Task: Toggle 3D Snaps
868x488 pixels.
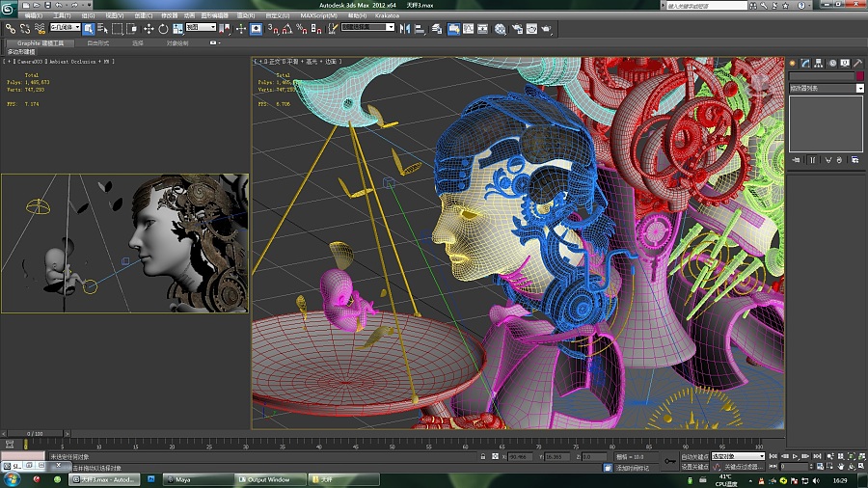Action: point(273,28)
